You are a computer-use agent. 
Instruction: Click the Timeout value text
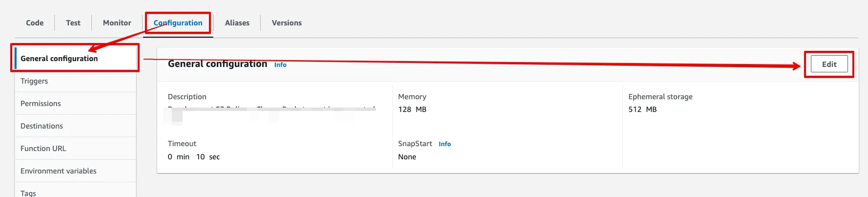[x=194, y=157]
